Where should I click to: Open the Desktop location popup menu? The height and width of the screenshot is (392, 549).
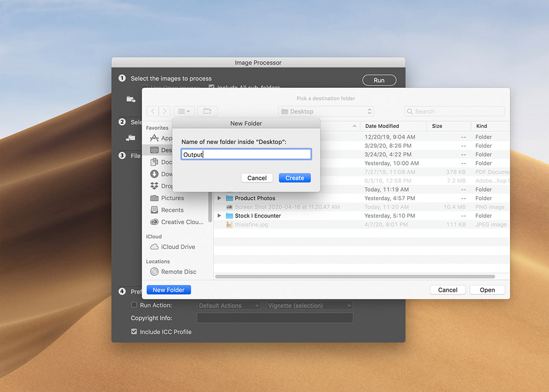tap(326, 111)
